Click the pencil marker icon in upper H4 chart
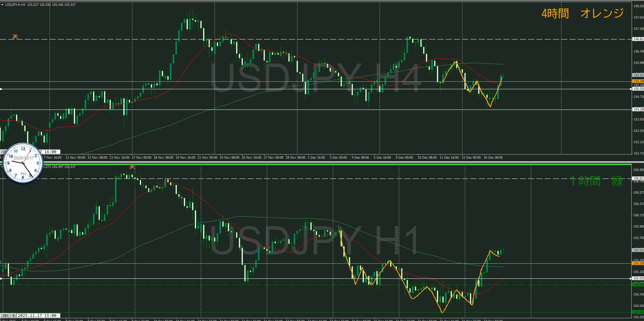Viewport: 644px width, 321px height. (15, 36)
